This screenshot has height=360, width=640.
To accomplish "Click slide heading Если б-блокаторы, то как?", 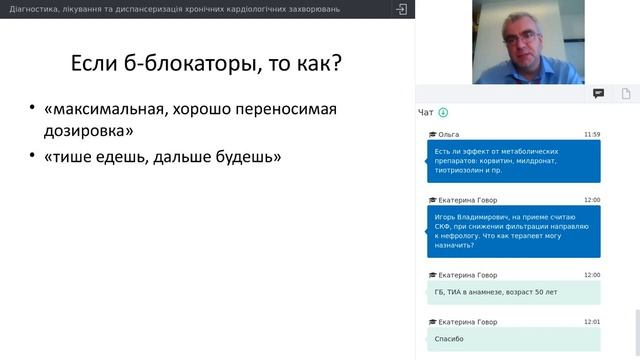I will (206, 63).
